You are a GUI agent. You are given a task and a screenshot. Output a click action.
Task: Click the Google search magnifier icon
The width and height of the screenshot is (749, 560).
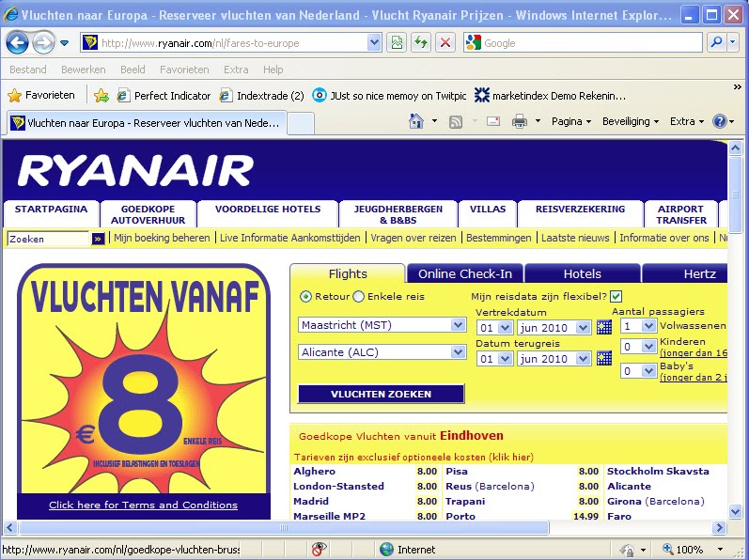(x=716, y=42)
